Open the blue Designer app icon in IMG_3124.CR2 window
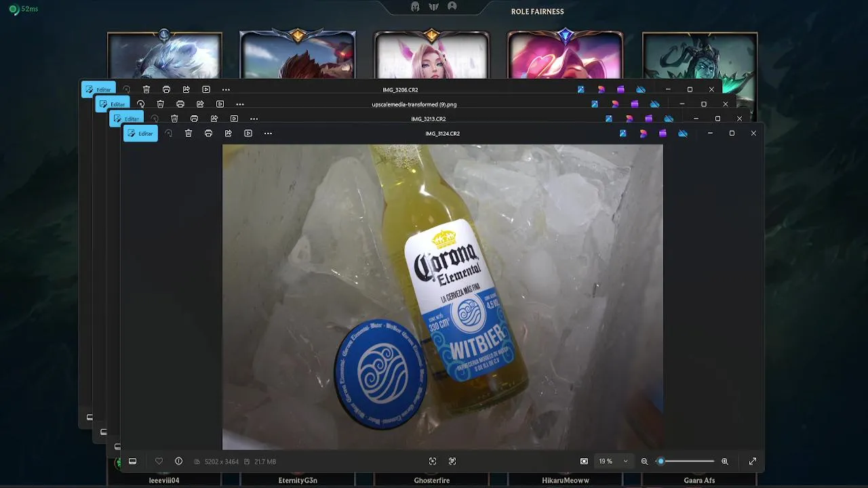 pyautogui.click(x=623, y=134)
